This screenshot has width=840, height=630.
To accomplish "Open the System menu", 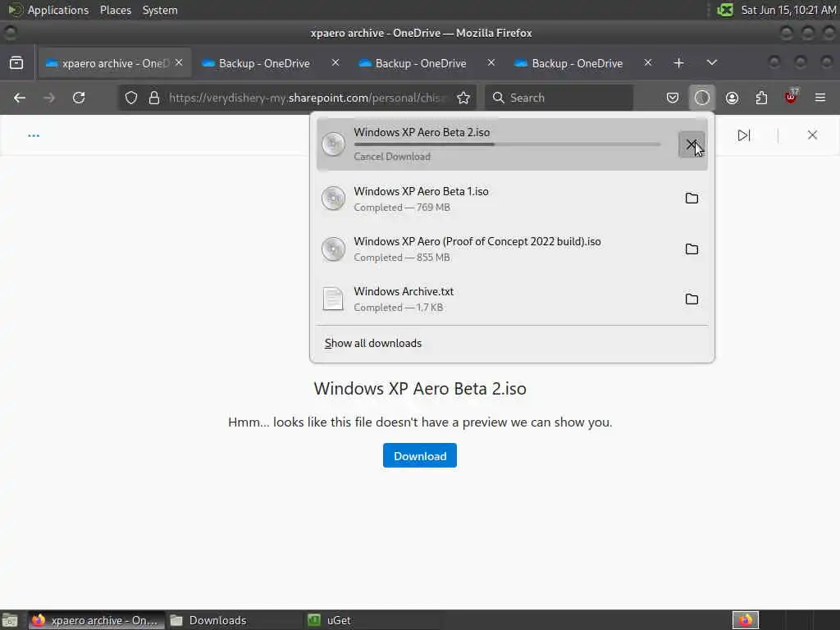I will (160, 10).
